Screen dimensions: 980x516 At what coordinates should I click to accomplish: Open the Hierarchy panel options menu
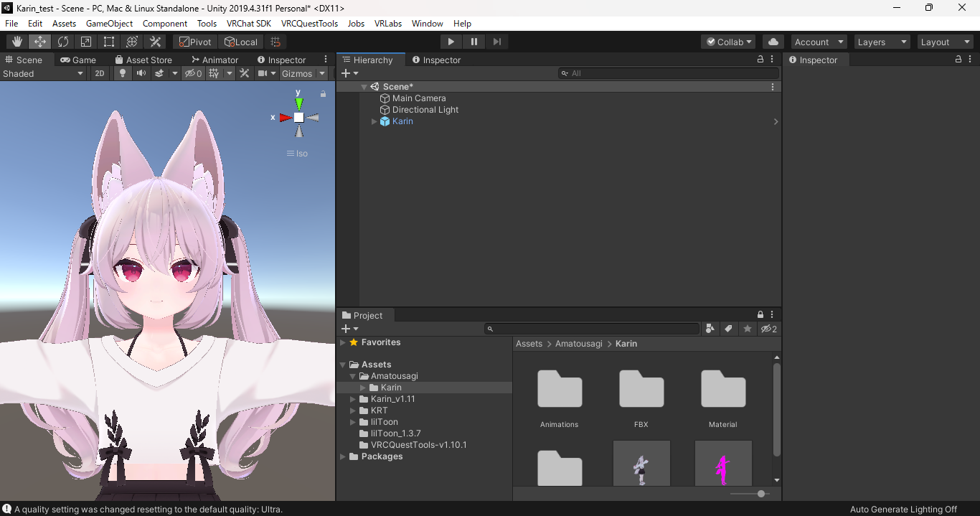772,60
